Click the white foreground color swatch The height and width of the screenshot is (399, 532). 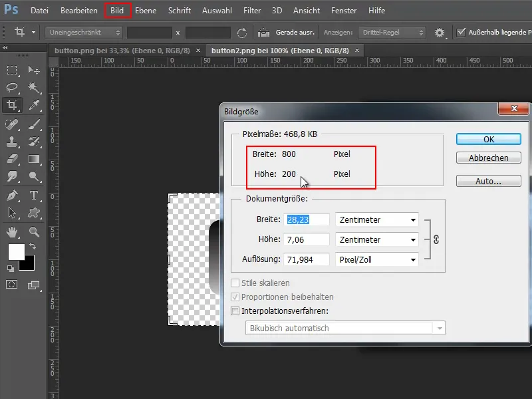pyautogui.click(x=16, y=252)
